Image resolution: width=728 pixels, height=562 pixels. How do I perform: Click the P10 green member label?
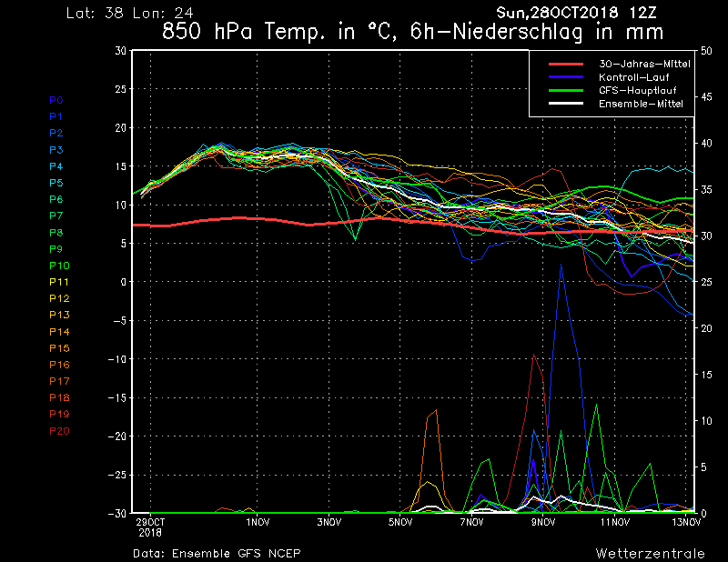[58, 266]
